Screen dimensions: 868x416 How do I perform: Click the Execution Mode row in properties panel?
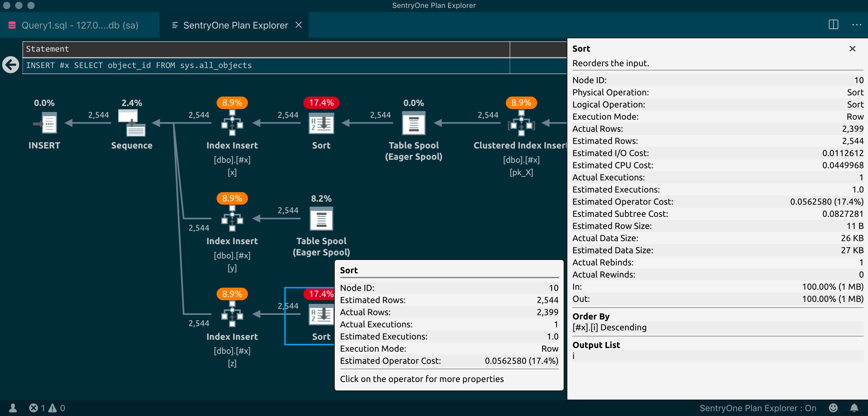(718, 117)
